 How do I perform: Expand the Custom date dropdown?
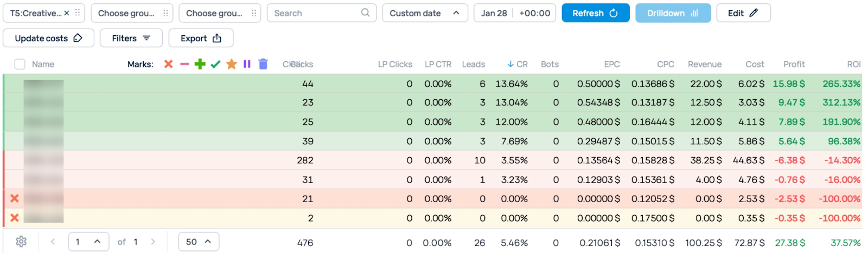click(x=424, y=13)
